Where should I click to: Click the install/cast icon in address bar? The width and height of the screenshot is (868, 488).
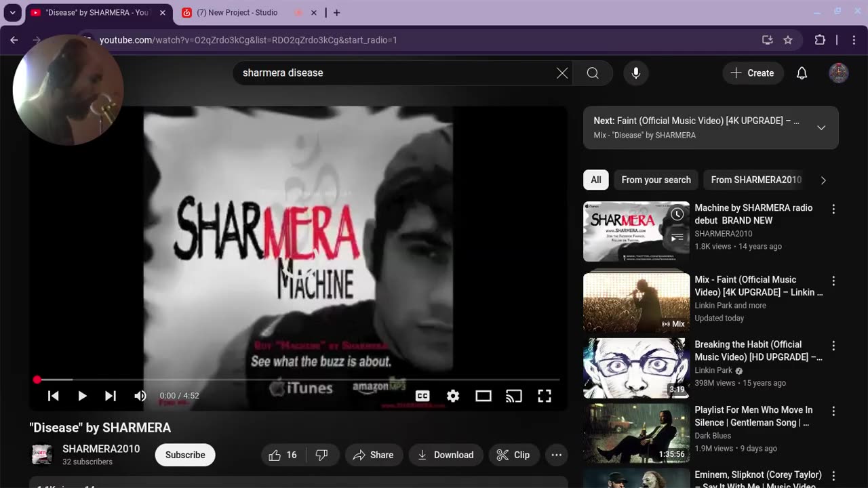point(768,40)
